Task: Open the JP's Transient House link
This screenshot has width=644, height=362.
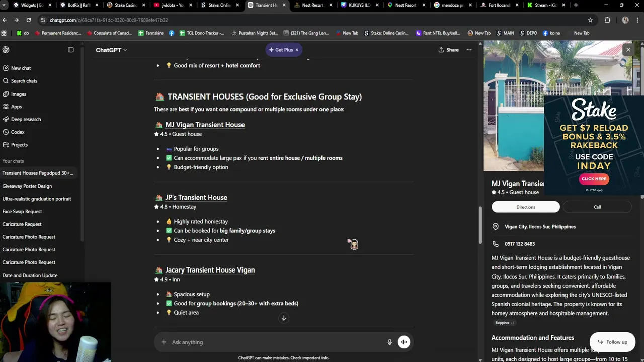Action: tap(196, 197)
